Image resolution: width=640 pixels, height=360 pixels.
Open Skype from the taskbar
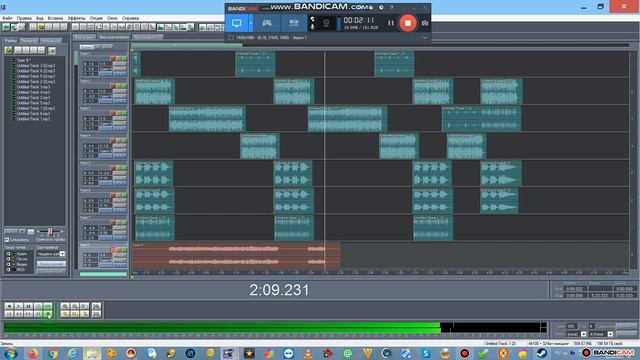(x=426, y=353)
